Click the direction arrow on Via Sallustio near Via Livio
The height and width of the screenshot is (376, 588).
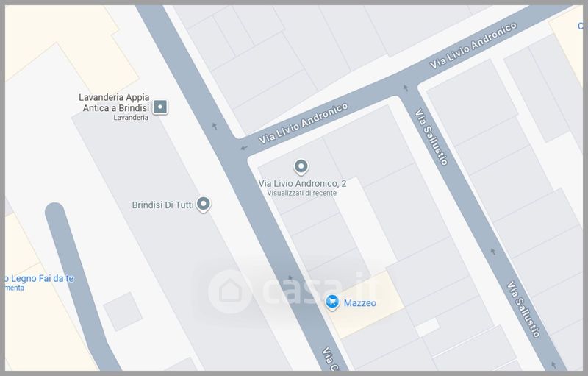(x=406, y=88)
